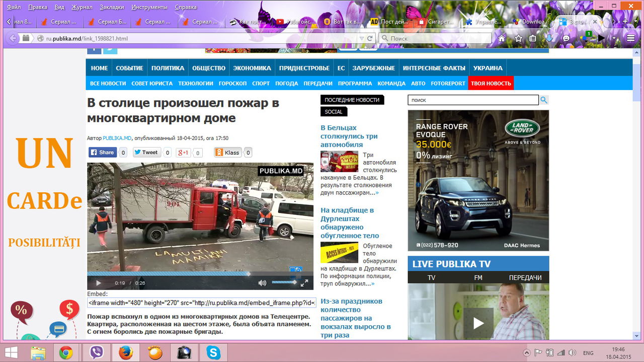Image resolution: width=644 pixels, height=362 pixels.
Task: Click the Firefox Поиск search box
Action: click(x=435, y=38)
